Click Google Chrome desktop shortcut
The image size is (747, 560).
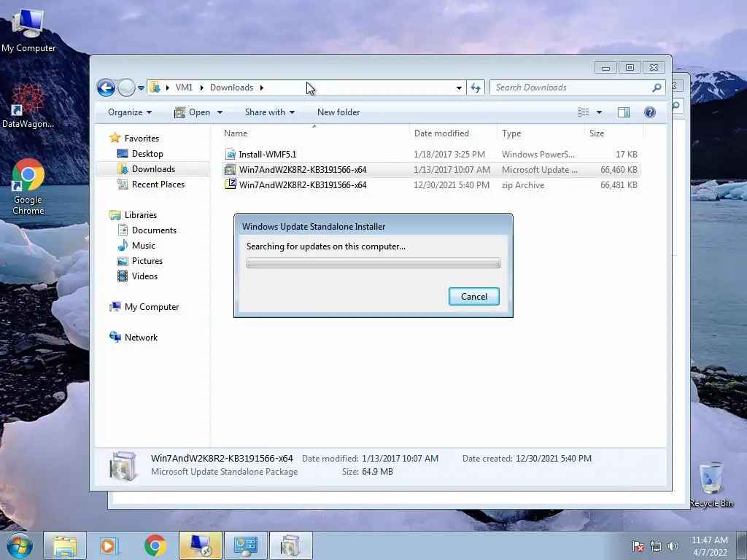[28, 187]
